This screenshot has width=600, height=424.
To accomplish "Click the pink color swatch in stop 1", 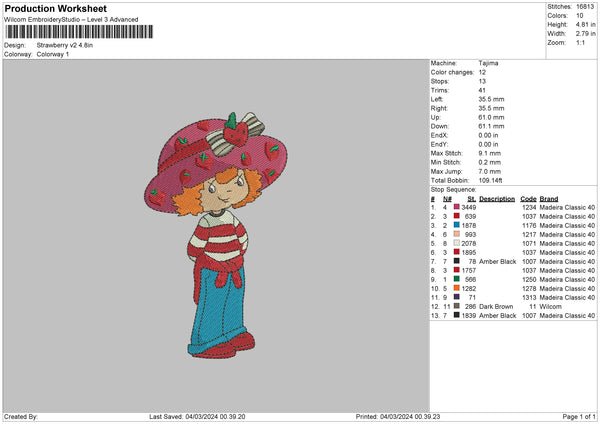I will [457, 207].
